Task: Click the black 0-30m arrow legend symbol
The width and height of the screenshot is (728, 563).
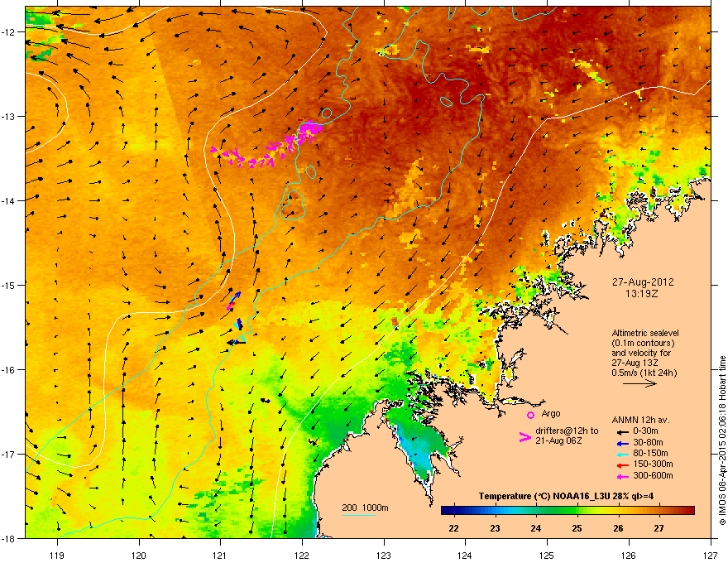Action: 622,431
